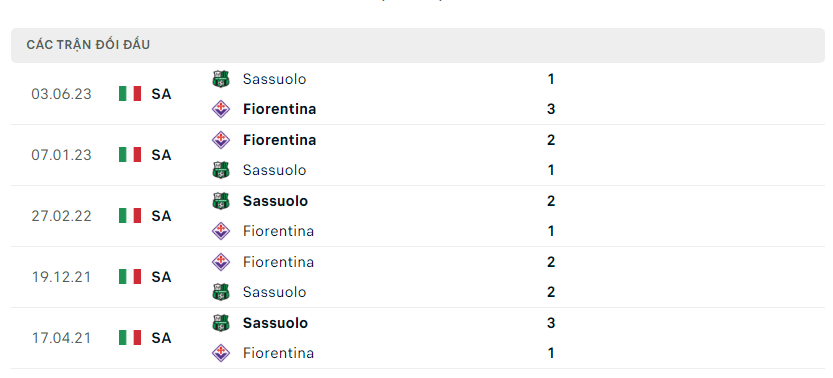Click Fiorentina crest in 03.06.23 match

pyautogui.click(x=220, y=109)
